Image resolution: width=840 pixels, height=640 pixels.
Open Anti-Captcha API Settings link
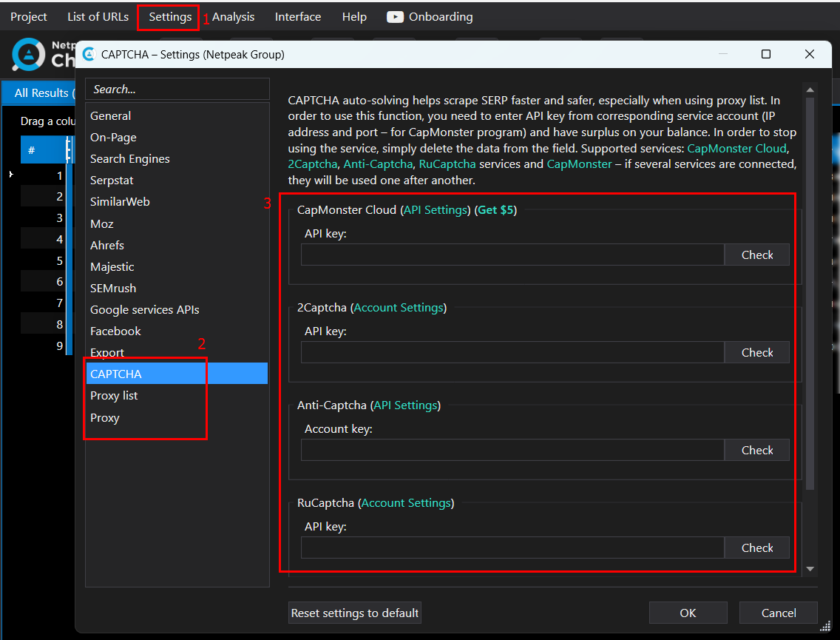pos(405,405)
